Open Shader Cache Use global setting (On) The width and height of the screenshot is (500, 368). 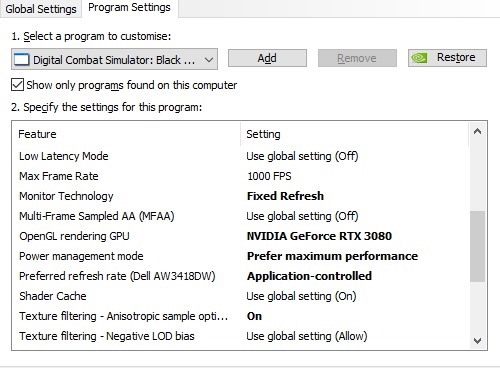pos(301,296)
